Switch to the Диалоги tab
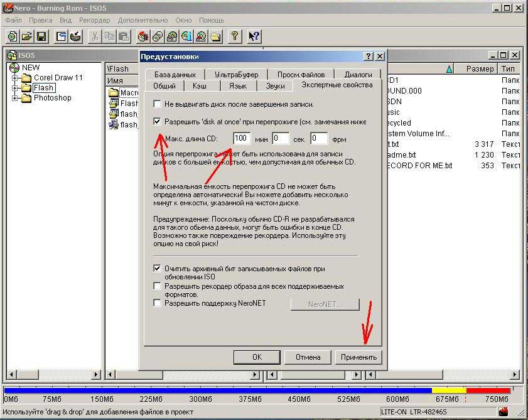The height and width of the screenshot is (420, 528). click(x=358, y=75)
